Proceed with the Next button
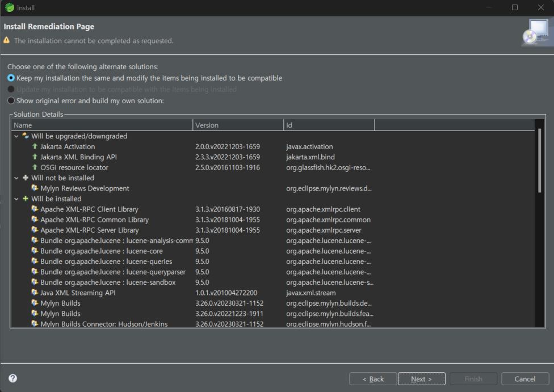Screen dimensions: 554x392 pyautogui.click(x=422, y=379)
